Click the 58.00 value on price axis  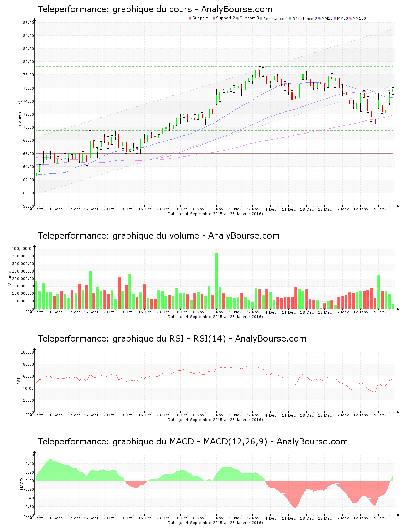click(x=28, y=206)
